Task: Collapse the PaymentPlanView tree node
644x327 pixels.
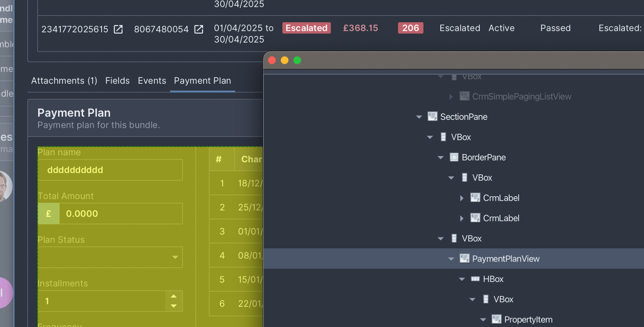Action: click(x=451, y=259)
